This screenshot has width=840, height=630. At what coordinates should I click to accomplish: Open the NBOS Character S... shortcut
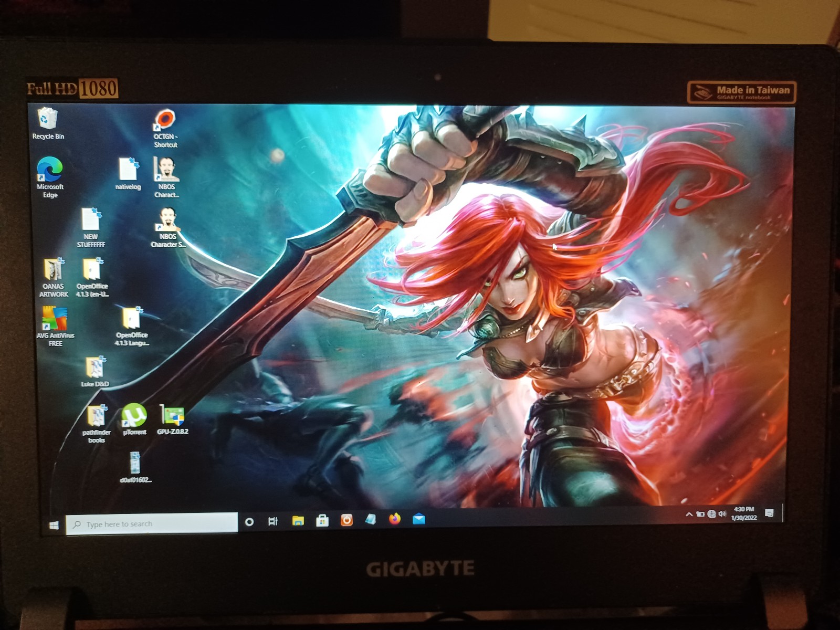[x=167, y=227]
